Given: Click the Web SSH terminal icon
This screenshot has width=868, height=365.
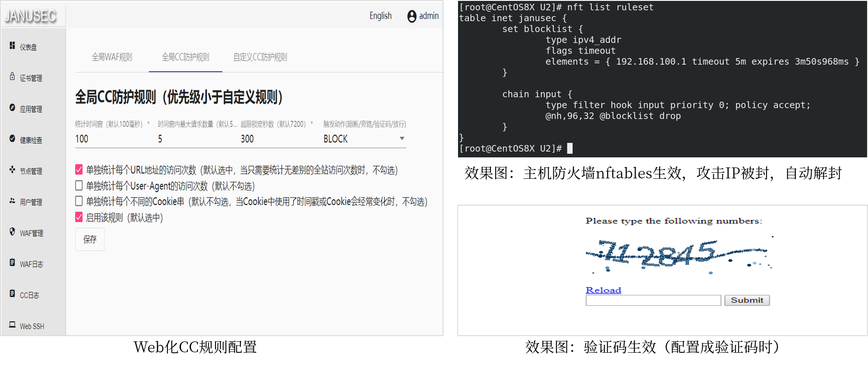Looking at the screenshot, I should [12, 324].
